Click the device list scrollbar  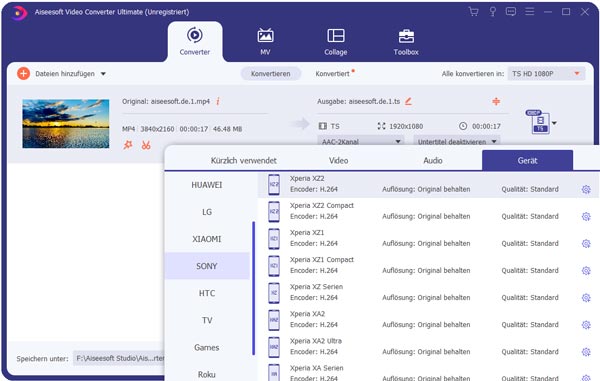pos(253,288)
